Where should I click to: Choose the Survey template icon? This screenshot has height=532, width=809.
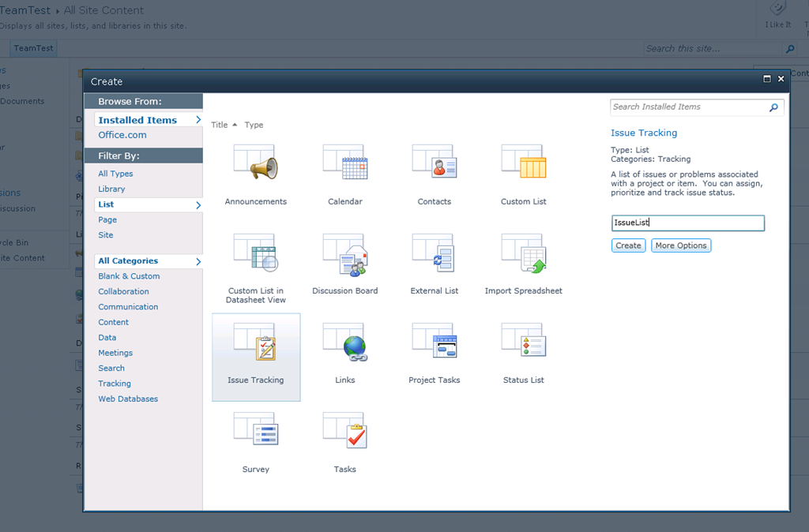coord(255,429)
